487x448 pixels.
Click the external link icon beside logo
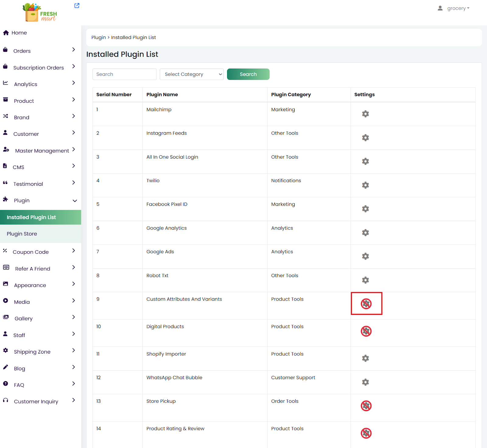[77, 5]
